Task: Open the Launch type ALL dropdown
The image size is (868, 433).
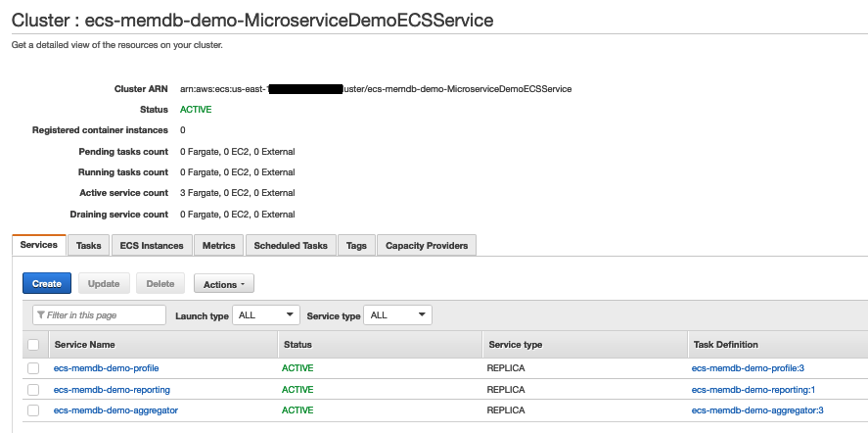Action: (x=266, y=314)
